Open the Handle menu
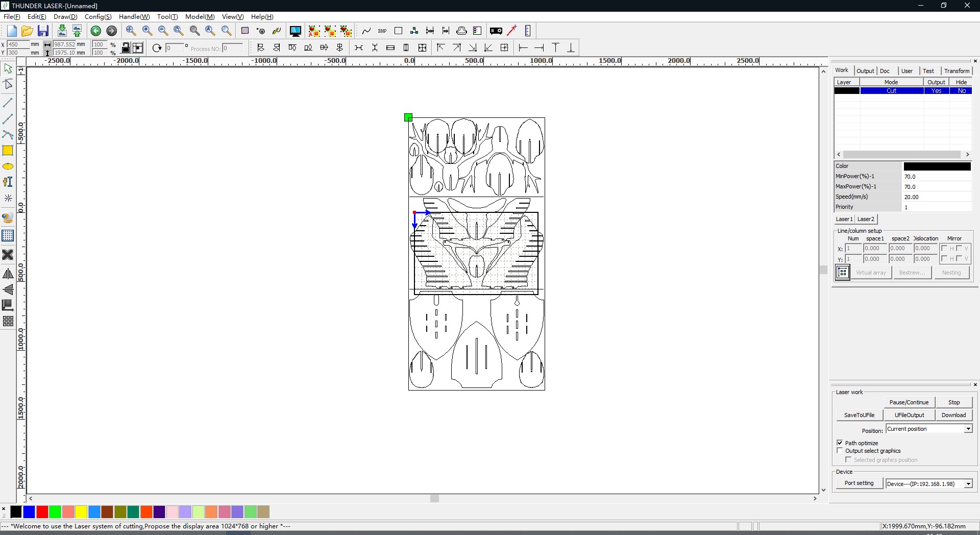The width and height of the screenshot is (980, 535). pyautogui.click(x=134, y=17)
